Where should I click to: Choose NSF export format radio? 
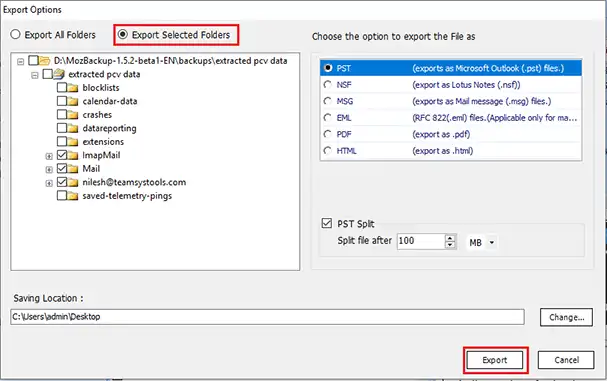[x=328, y=84]
